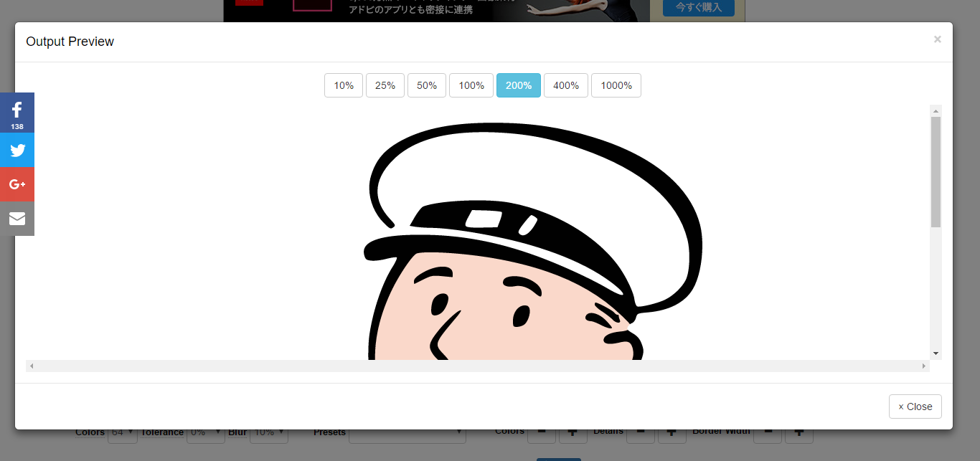The width and height of the screenshot is (980, 461).
Task: Switch preview zoom to 50%
Action: (x=427, y=85)
